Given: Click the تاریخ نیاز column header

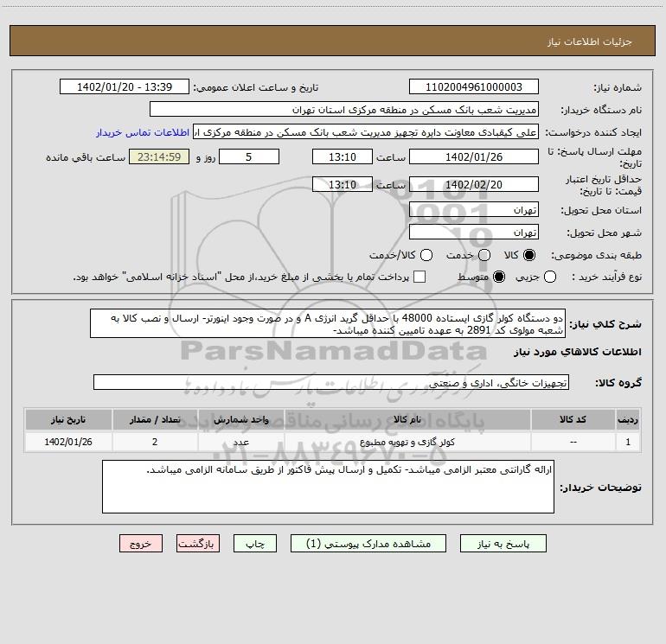Looking at the screenshot, I should tap(68, 420).
